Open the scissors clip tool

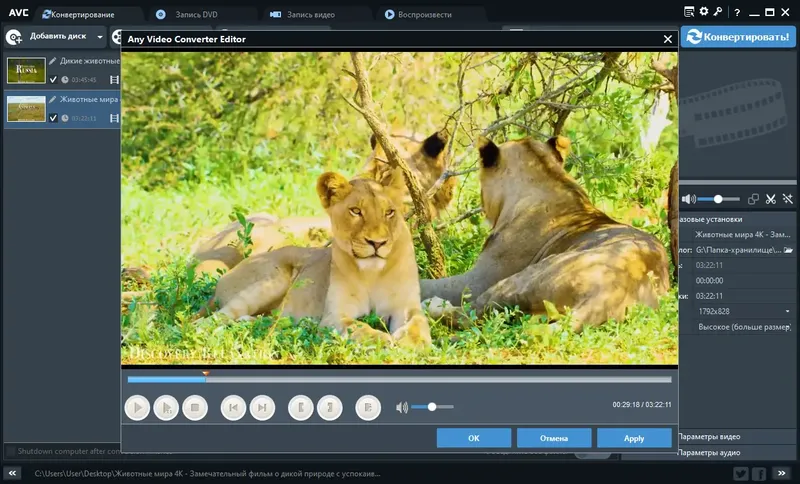770,199
